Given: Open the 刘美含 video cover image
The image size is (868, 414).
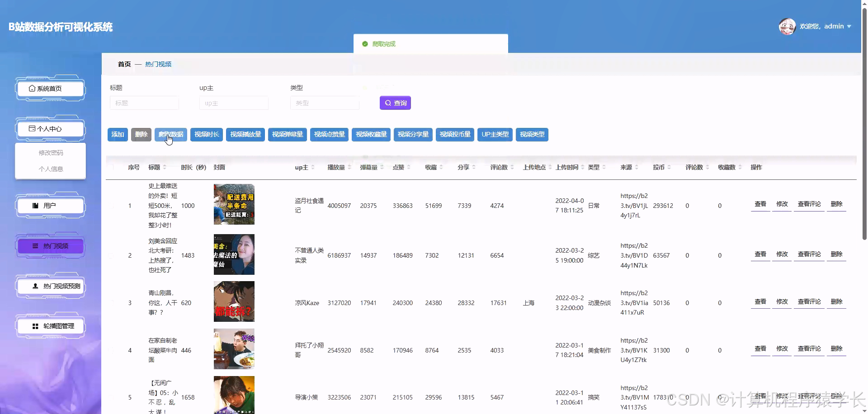Looking at the screenshot, I should point(234,254).
